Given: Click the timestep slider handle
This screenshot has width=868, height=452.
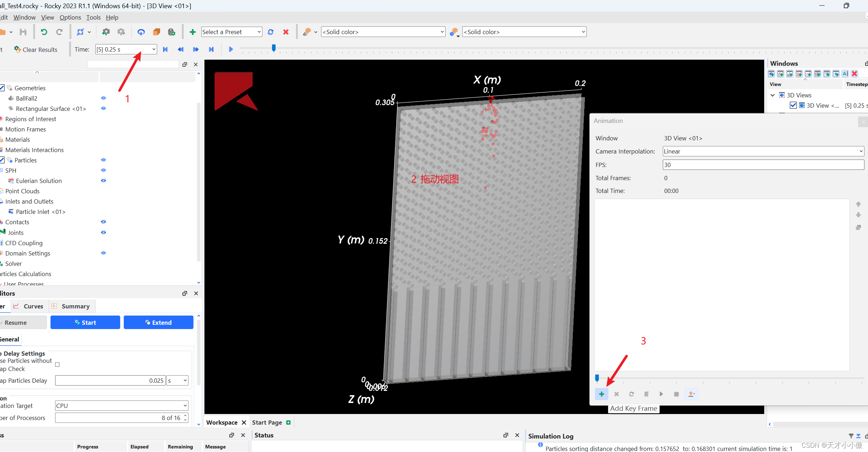Looking at the screenshot, I should [273, 48].
